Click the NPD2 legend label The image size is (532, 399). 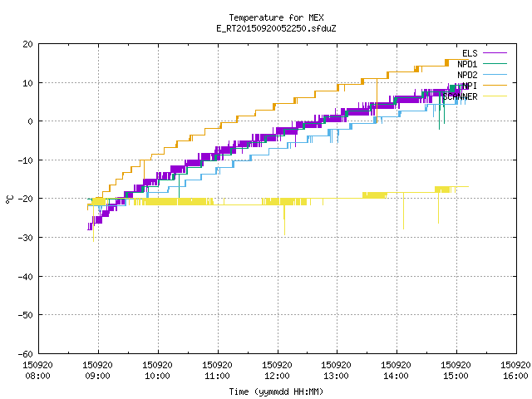pyautogui.click(x=467, y=75)
